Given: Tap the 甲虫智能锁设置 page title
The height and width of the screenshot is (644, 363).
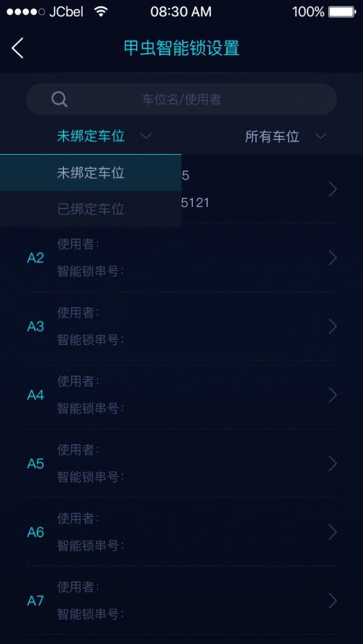Looking at the screenshot, I should coord(181,48).
